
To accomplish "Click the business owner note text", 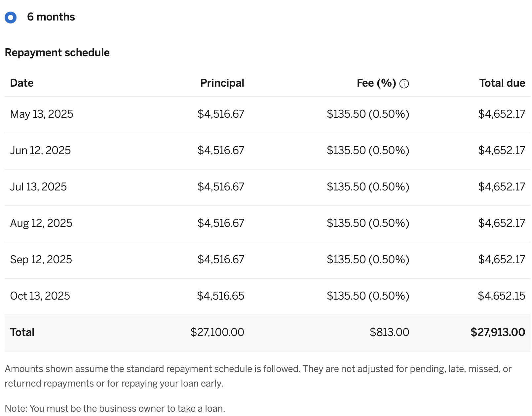I will (x=115, y=408).
